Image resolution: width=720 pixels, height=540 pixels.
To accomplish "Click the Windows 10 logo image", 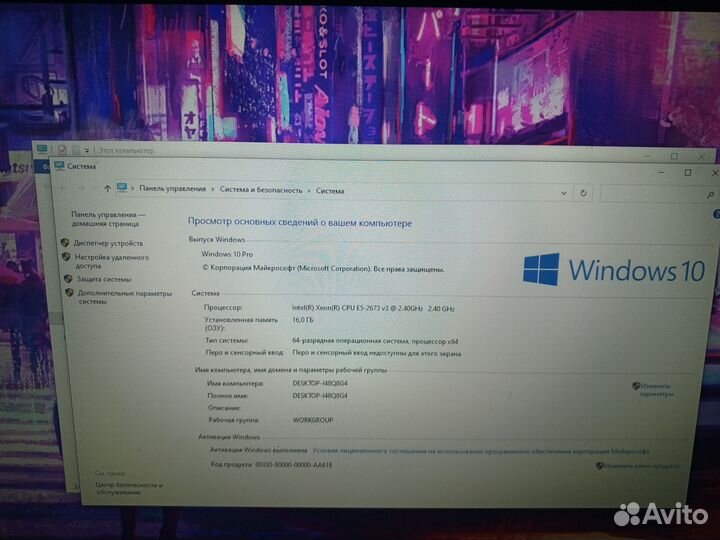I will click(614, 269).
